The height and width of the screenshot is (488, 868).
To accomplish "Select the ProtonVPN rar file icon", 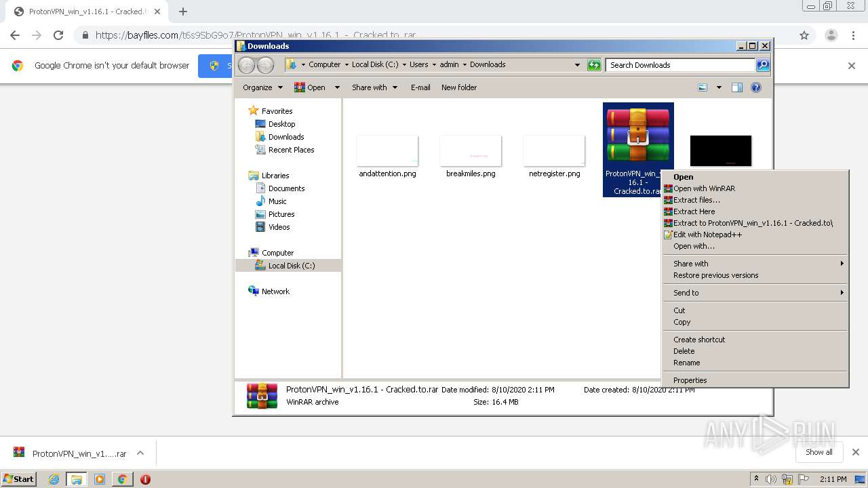I will pyautogui.click(x=638, y=135).
